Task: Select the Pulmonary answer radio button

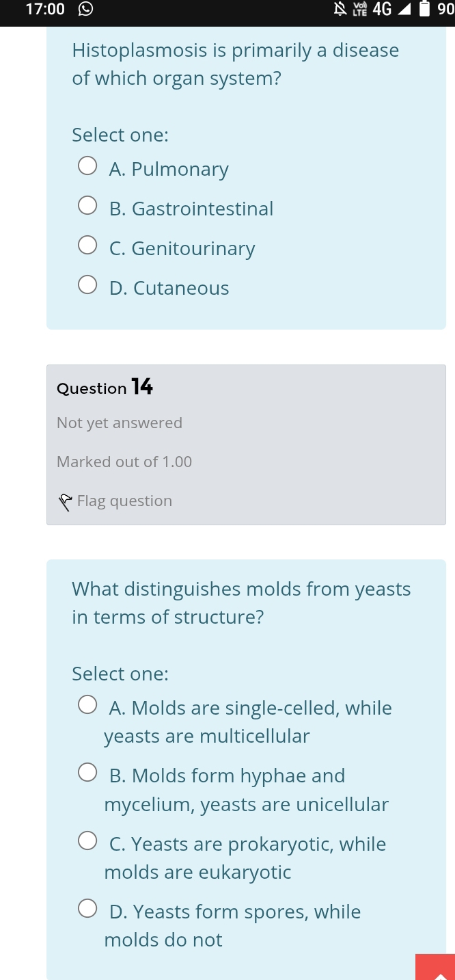Action: coord(87,166)
